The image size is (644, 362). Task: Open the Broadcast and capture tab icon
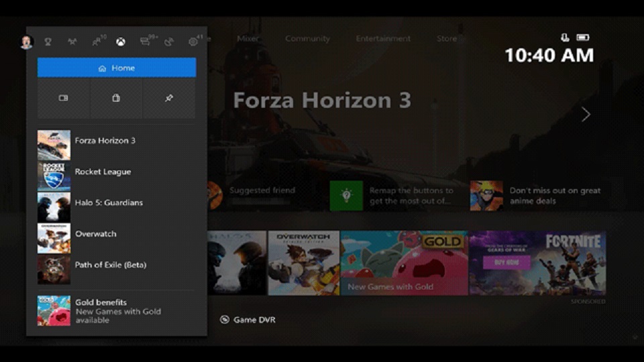click(x=169, y=42)
